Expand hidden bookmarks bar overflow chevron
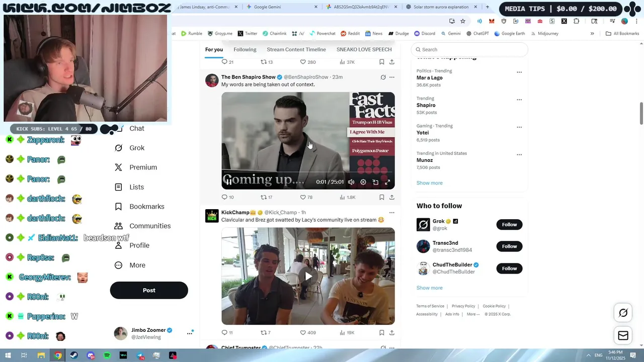The image size is (644, 362). tap(592, 34)
